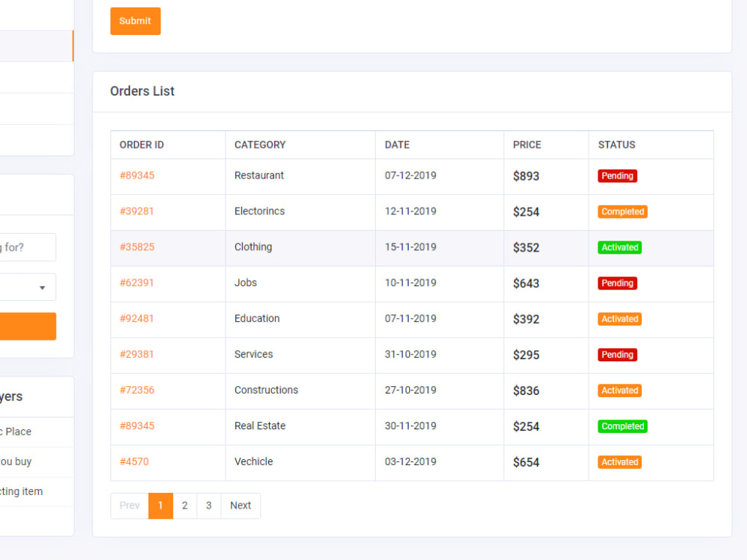Viewport: 747px width, 560px height.
Task: Click the date 12-11-2019
Action: (411, 211)
